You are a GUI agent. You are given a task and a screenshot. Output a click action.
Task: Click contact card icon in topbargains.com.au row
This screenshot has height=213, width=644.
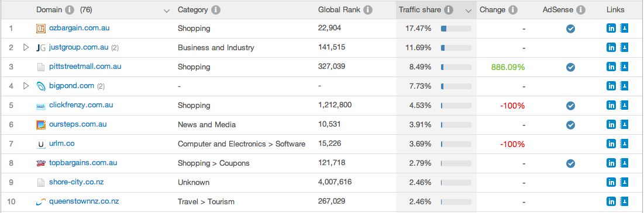click(x=624, y=163)
